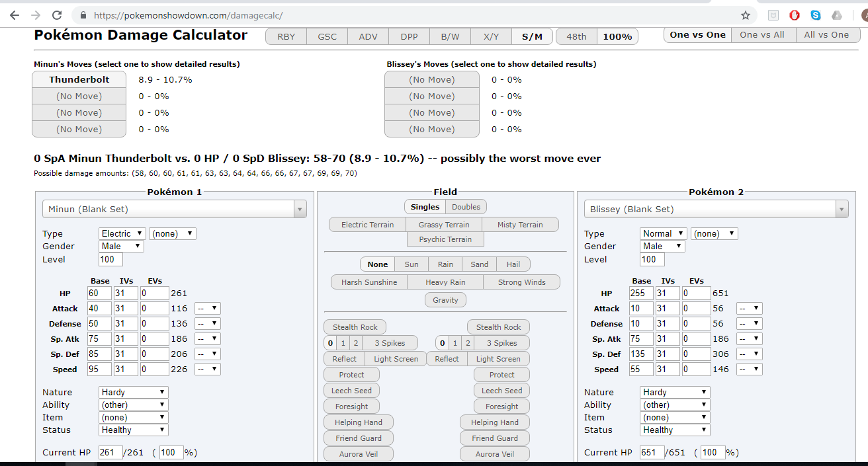Viewport: 868px width, 466px height.
Task: Select the S/M generation tab
Action: (x=533, y=37)
